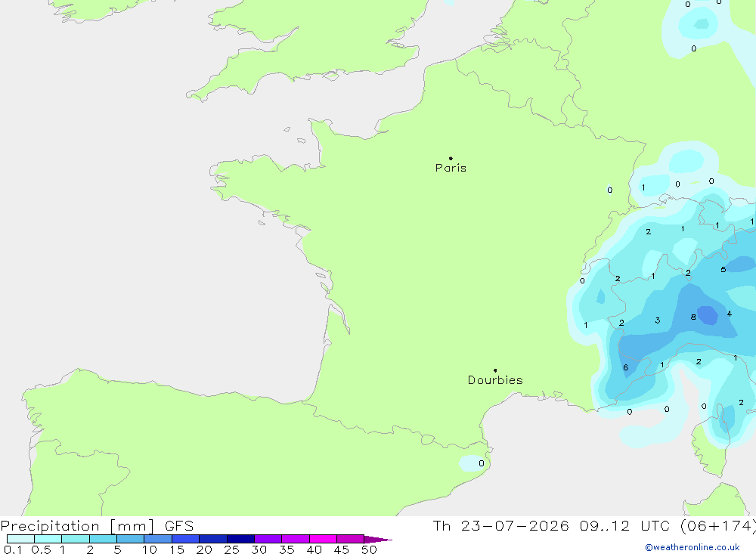Click the legend value 10

pyautogui.click(x=150, y=549)
